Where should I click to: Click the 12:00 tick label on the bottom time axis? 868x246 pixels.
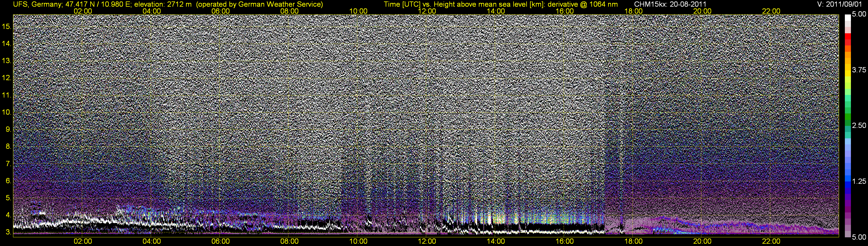click(x=427, y=241)
